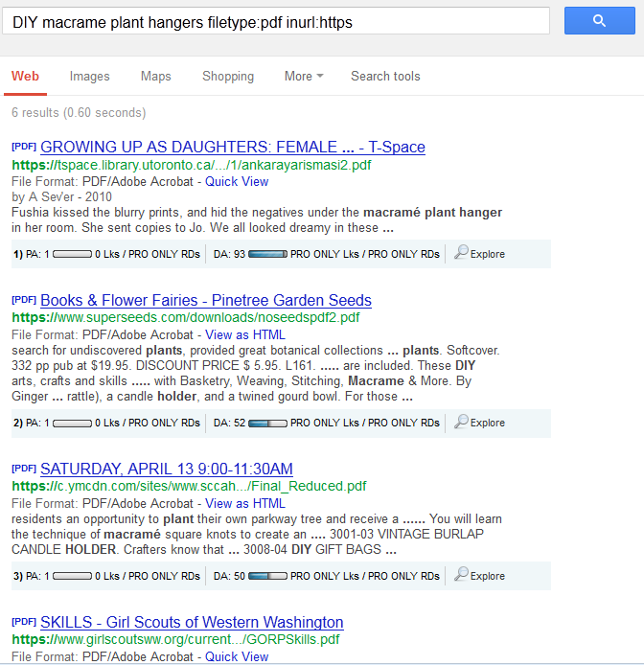Click '0 Lks / PRO ONLY RDs' in result 3

coord(148,576)
